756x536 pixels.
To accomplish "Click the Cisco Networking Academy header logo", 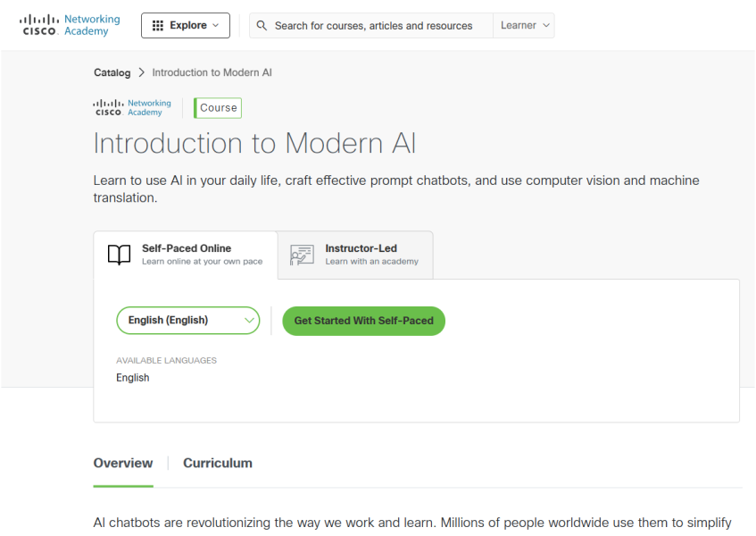I will click(x=70, y=25).
